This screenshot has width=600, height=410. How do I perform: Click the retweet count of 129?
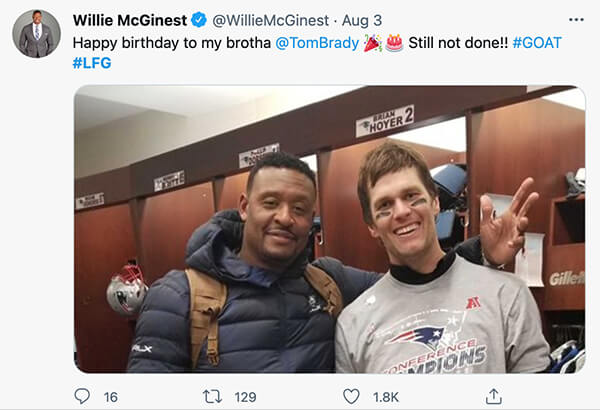(x=244, y=397)
